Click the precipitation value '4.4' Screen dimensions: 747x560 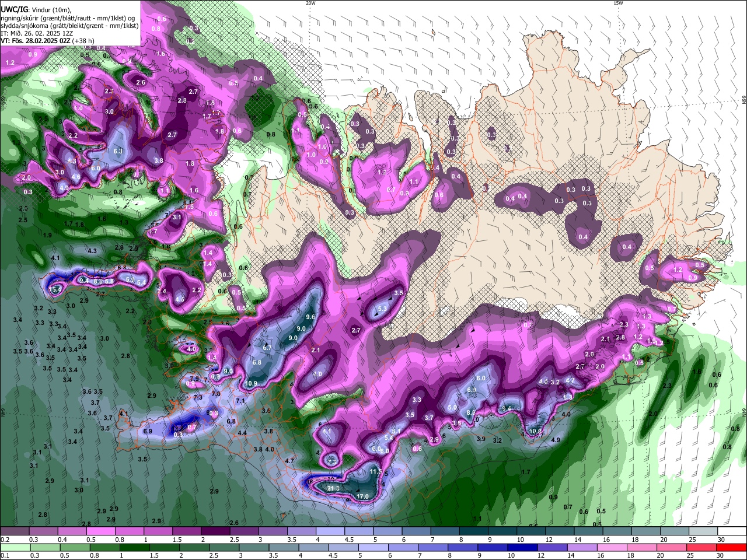(242, 433)
